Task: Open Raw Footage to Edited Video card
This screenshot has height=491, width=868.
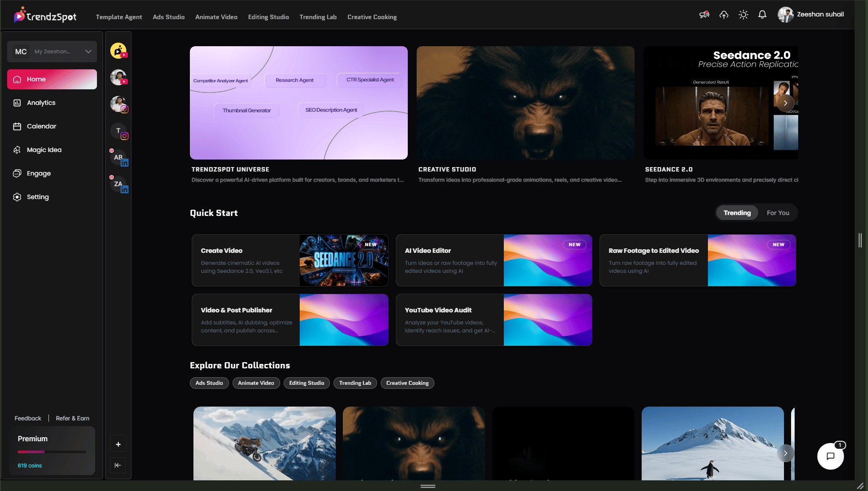Action: [x=698, y=260]
